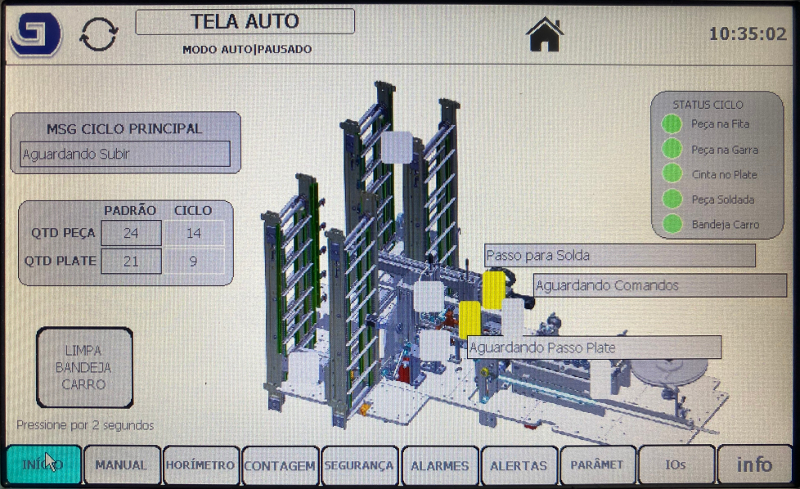The height and width of the screenshot is (489, 800).
Task: Click the QTD PEÇA ciclo value 14
Action: [194, 233]
